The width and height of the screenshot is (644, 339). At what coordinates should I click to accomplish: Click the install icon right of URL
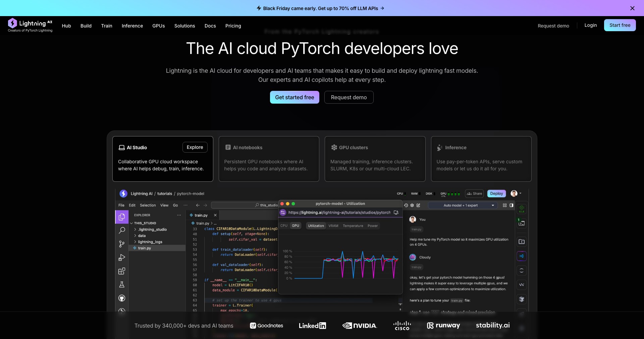[396, 213]
